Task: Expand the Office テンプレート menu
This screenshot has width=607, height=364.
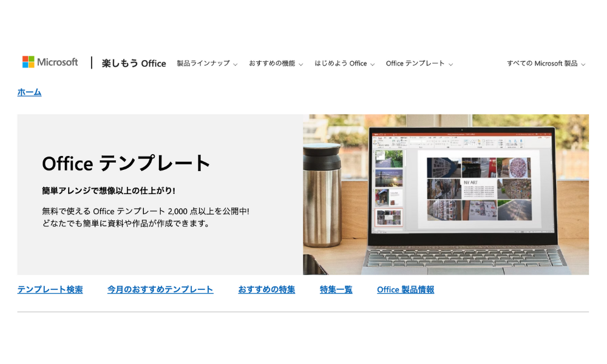Action: pyautogui.click(x=416, y=63)
